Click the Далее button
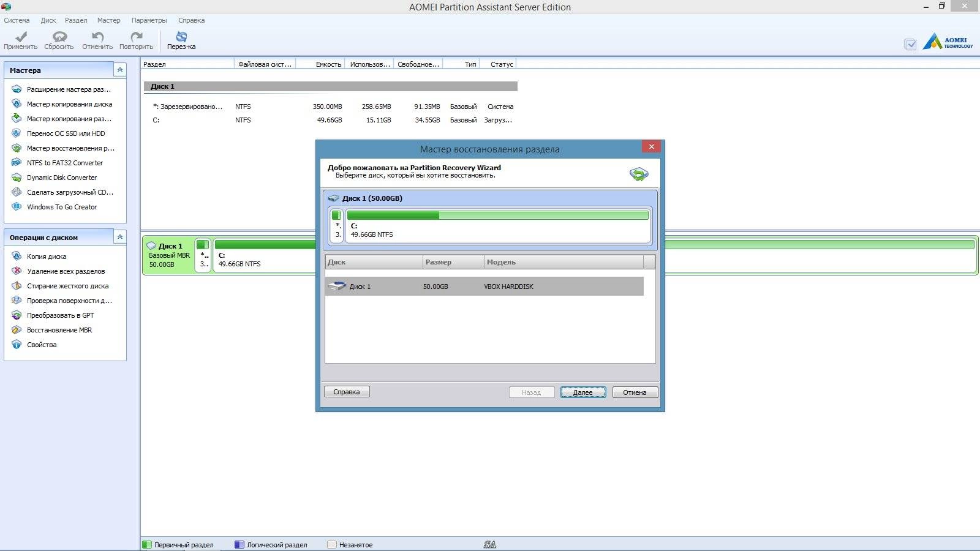The image size is (980, 551). tap(583, 392)
